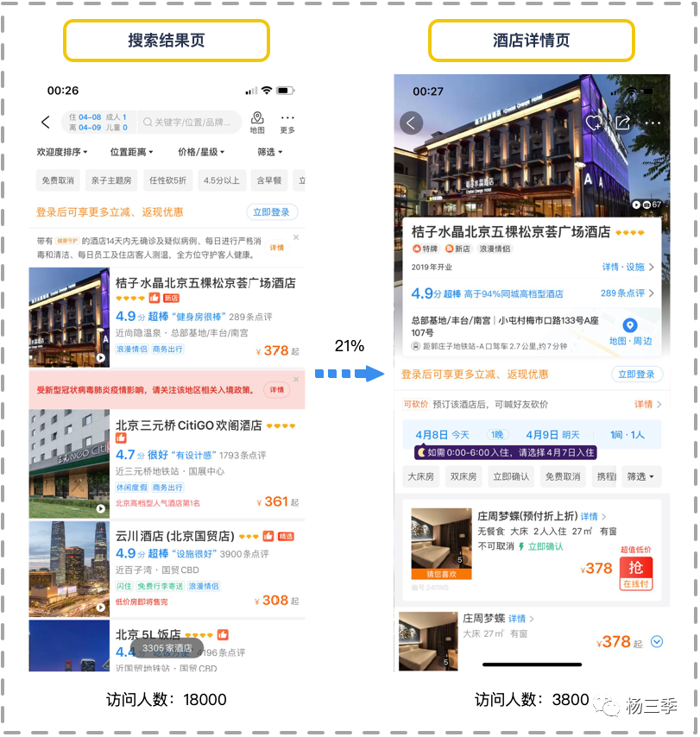Open 详情 button on pink COVID banner
700x737 pixels.
[277, 390]
